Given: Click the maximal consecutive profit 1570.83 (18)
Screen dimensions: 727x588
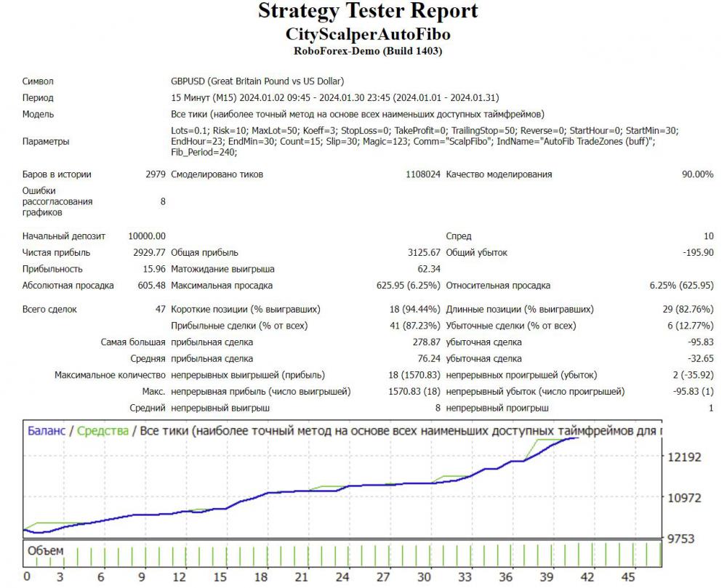Looking at the screenshot, I should click(x=414, y=392).
